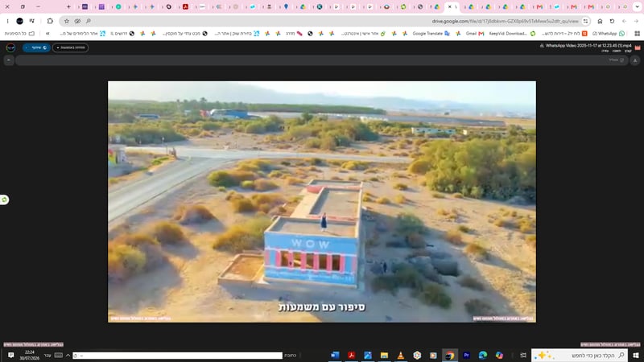The width and height of the screenshot is (644, 362).
Task: Click the Drive viewer search bar
Action: [321, 60]
